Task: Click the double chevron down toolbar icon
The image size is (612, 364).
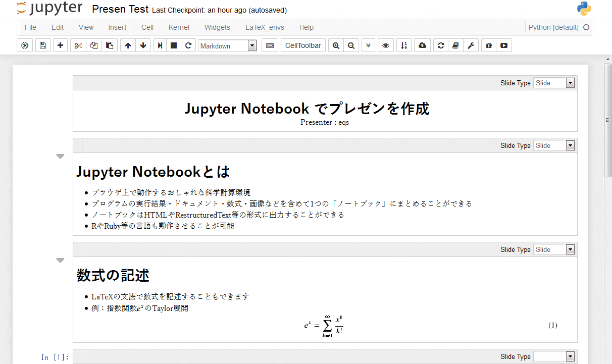Action: [369, 45]
